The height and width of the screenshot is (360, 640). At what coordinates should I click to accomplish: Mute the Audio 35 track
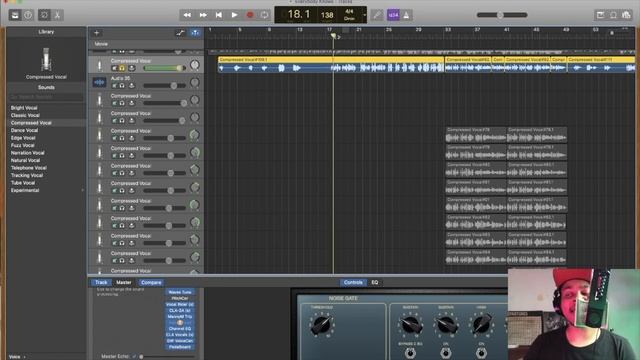(x=115, y=86)
